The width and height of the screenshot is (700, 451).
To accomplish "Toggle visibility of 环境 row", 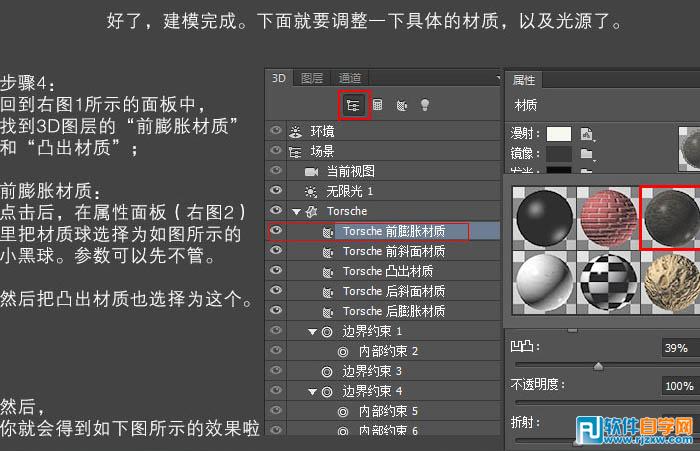I will 276,130.
